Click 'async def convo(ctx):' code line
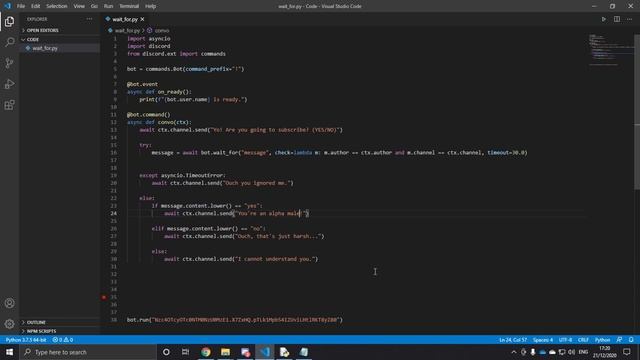The width and height of the screenshot is (640, 360). pos(159,122)
